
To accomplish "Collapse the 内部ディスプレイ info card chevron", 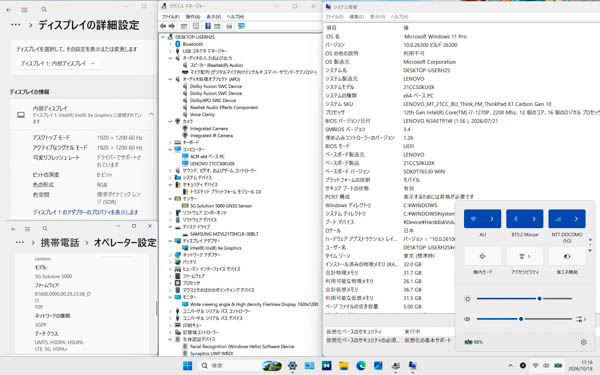I will [x=151, y=114].
